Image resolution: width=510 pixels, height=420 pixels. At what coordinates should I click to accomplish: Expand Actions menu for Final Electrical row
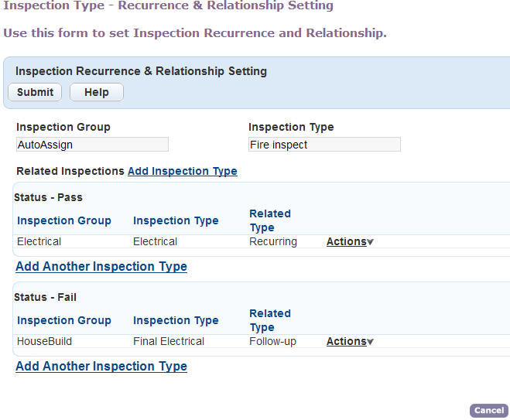click(x=350, y=341)
